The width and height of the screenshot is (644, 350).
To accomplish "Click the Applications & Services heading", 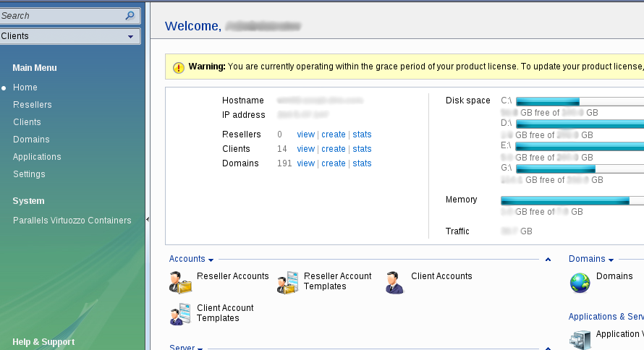I will click(x=606, y=317).
